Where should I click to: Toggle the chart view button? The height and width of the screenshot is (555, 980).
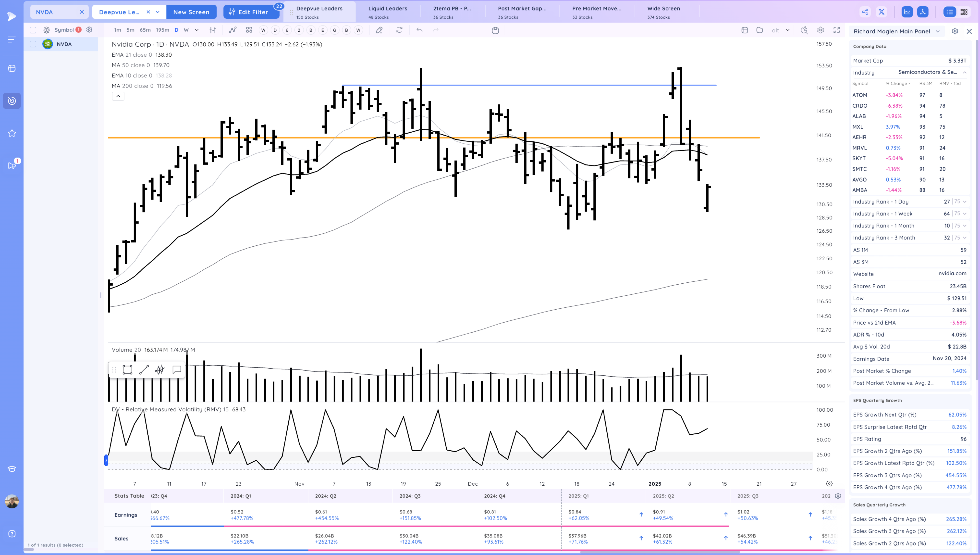[x=907, y=12]
